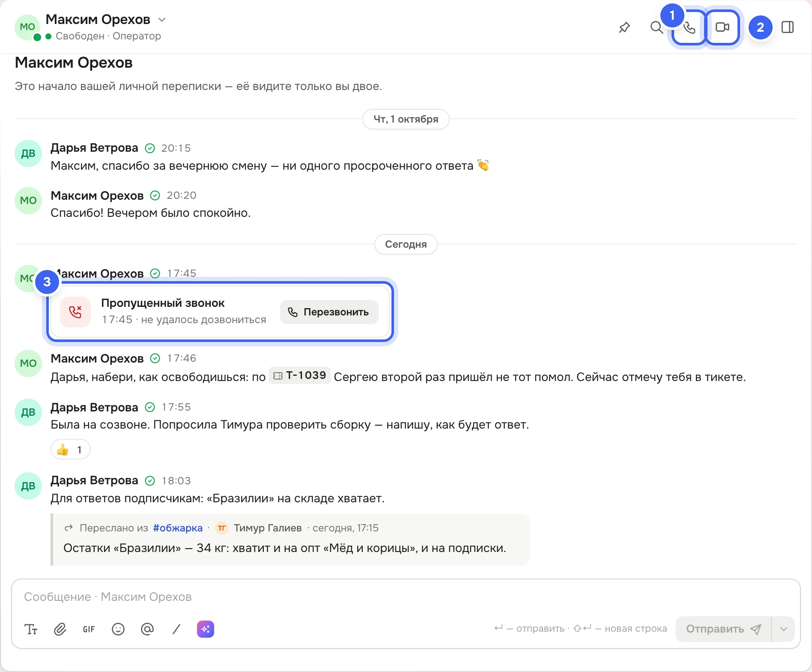812x672 pixels.
Task: Click the Дарья Ветрова name at 17:55
Action: (x=94, y=407)
